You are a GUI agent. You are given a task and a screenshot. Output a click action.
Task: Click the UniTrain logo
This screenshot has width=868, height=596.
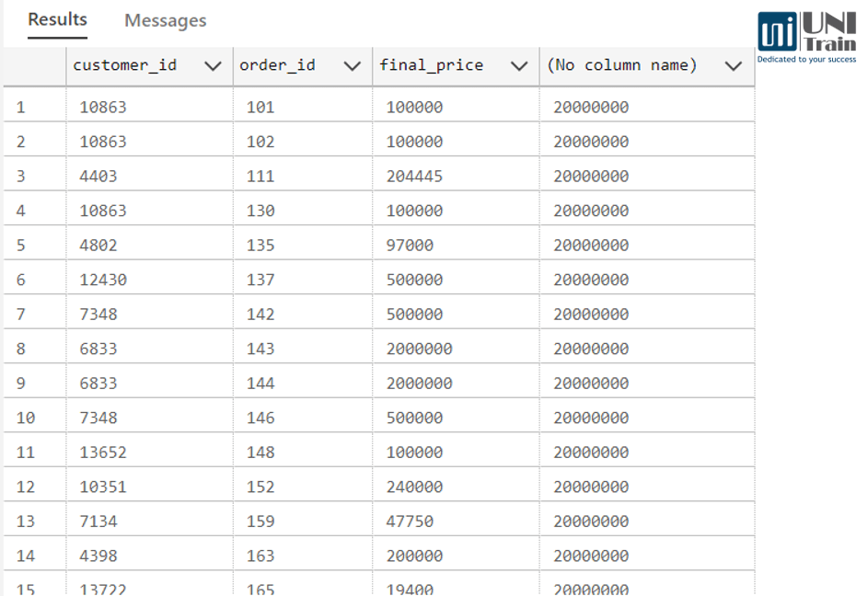coord(806,38)
